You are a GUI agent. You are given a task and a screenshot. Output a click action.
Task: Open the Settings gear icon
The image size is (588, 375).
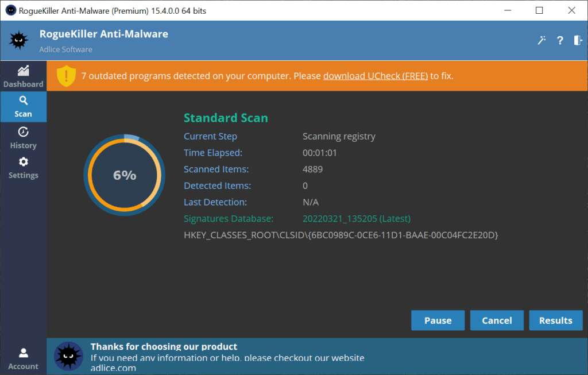[23, 162]
